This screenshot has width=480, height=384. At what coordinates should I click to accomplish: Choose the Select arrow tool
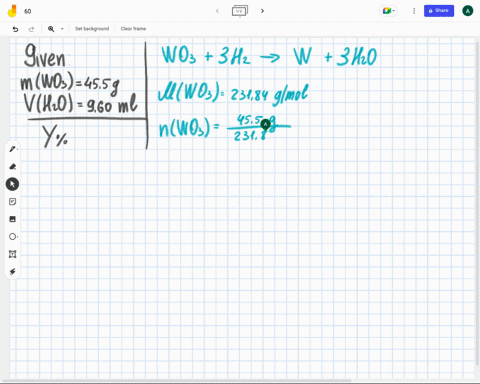(x=12, y=184)
